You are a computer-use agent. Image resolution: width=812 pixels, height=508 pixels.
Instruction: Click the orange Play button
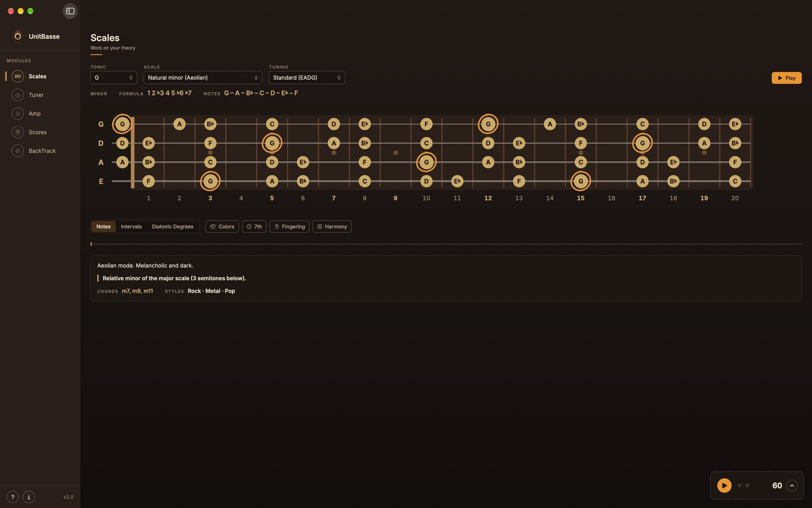(787, 78)
